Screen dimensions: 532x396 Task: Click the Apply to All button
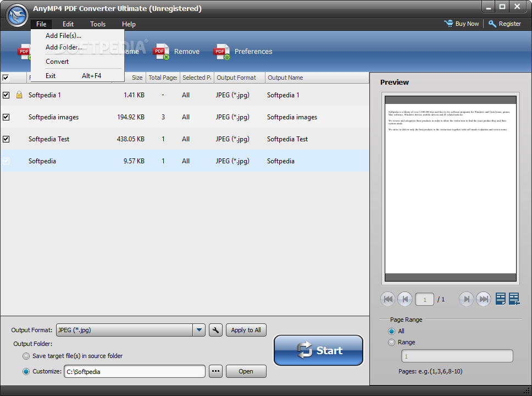click(246, 330)
